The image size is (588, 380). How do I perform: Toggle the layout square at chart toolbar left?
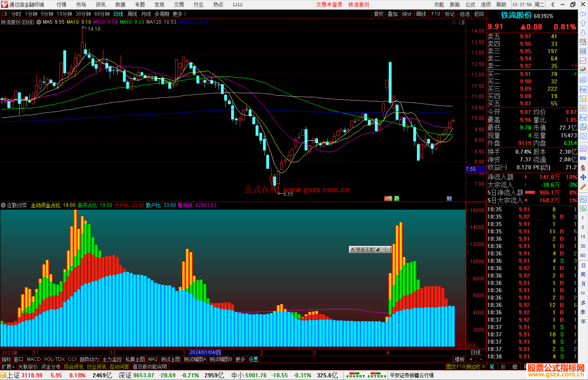(5, 14)
